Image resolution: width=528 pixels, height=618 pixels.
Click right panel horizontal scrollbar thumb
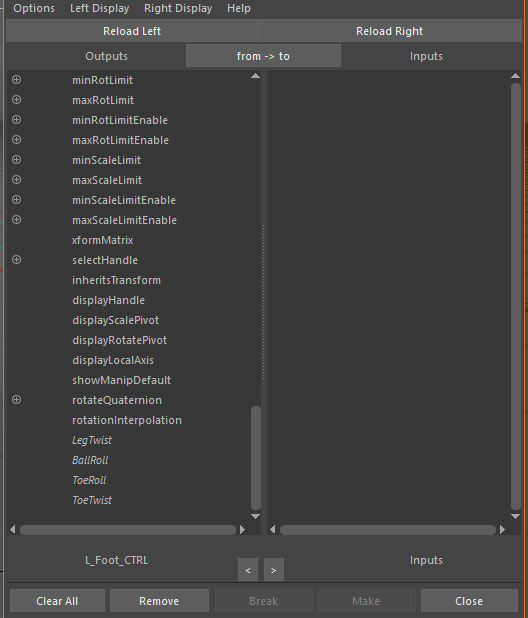(x=388, y=530)
